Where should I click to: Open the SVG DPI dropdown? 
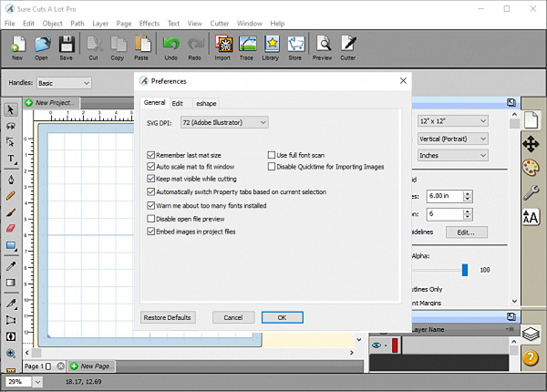(x=222, y=122)
